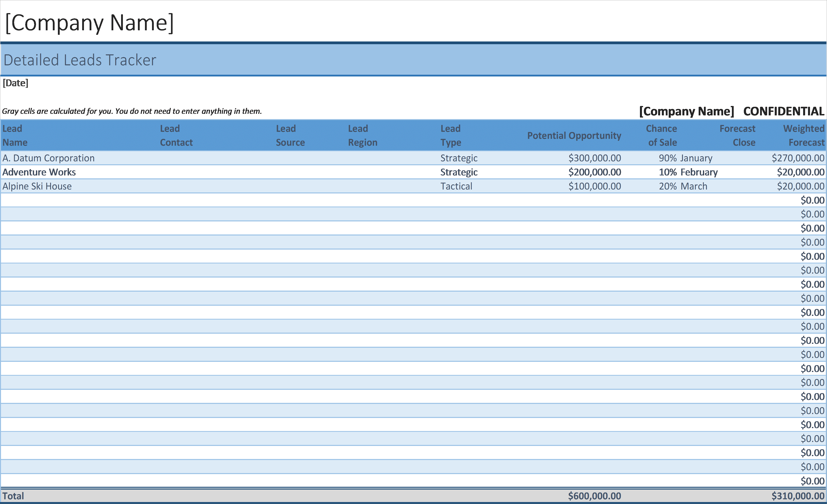Click the Total row label
The image size is (827, 504).
point(13,496)
